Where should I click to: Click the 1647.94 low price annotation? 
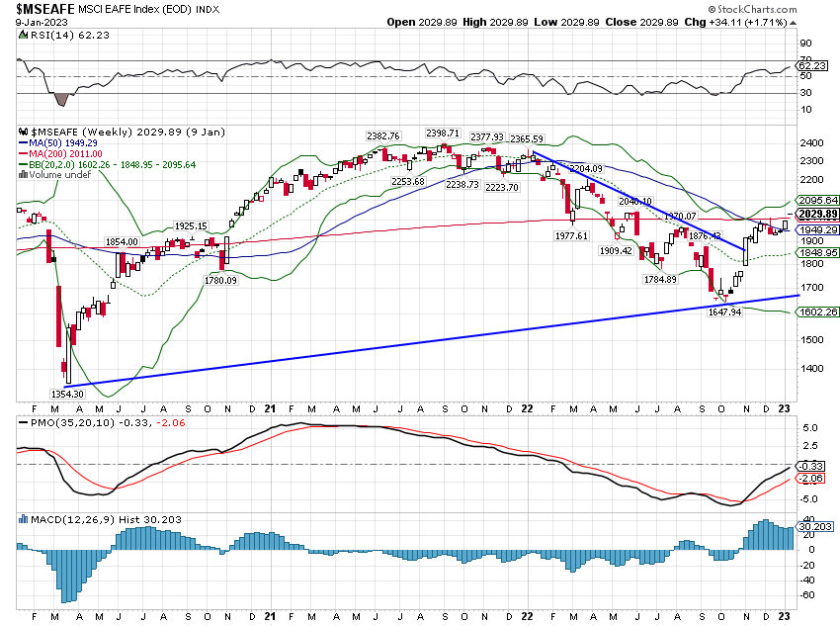point(724,312)
